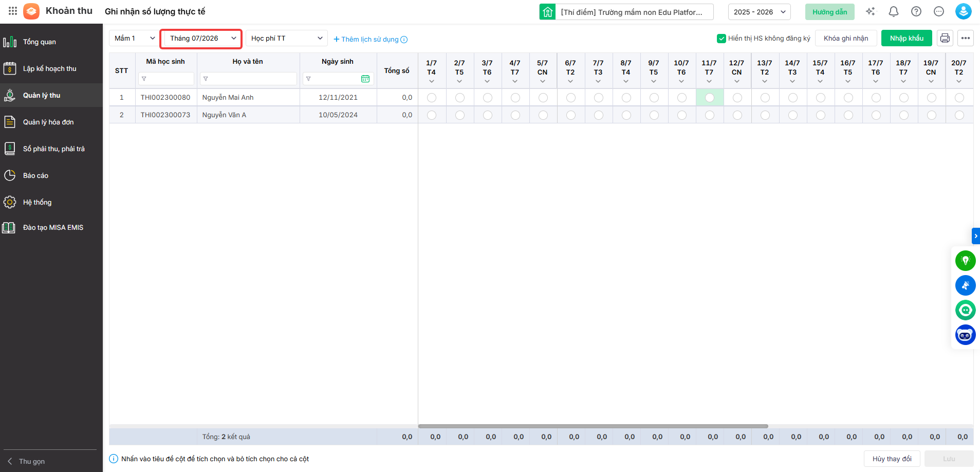Viewport: 980px width, 472px height.
Task: Click the green lightbulb floating icon
Action: [x=966, y=261]
